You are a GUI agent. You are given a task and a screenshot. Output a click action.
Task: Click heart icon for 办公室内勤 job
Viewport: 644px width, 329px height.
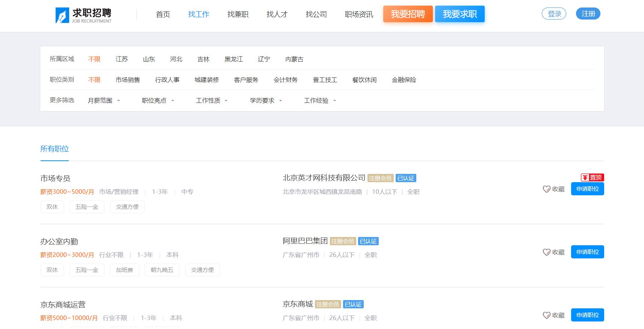pyautogui.click(x=547, y=252)
